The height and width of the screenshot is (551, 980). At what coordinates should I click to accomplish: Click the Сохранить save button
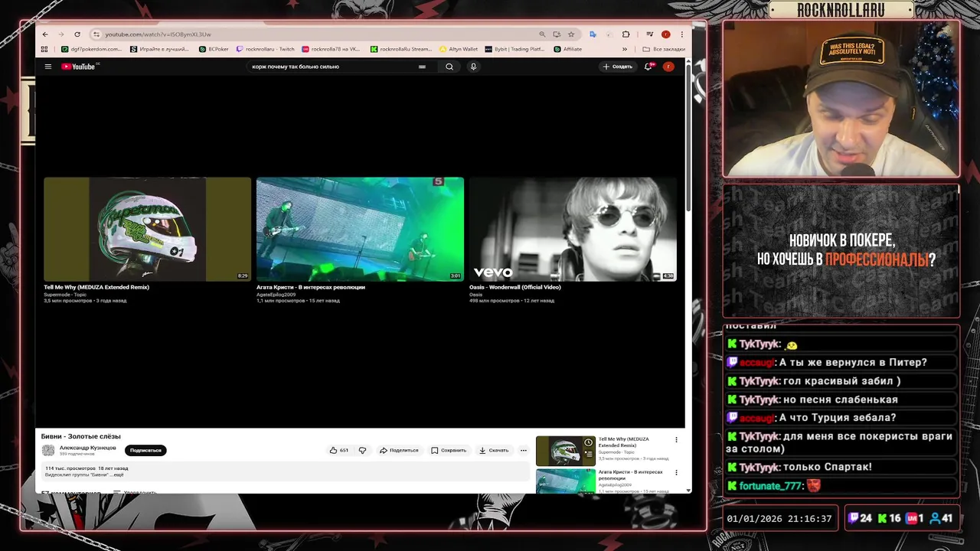click(x=449, y=450)
